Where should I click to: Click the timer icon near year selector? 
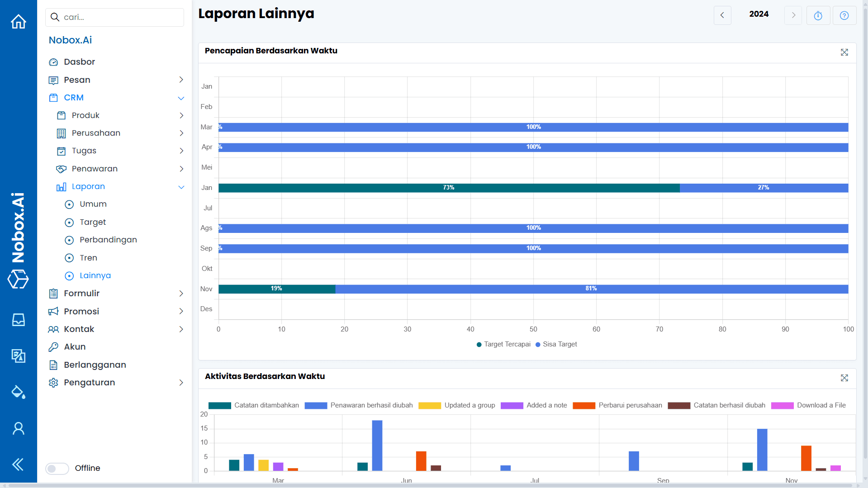(818, 15)
